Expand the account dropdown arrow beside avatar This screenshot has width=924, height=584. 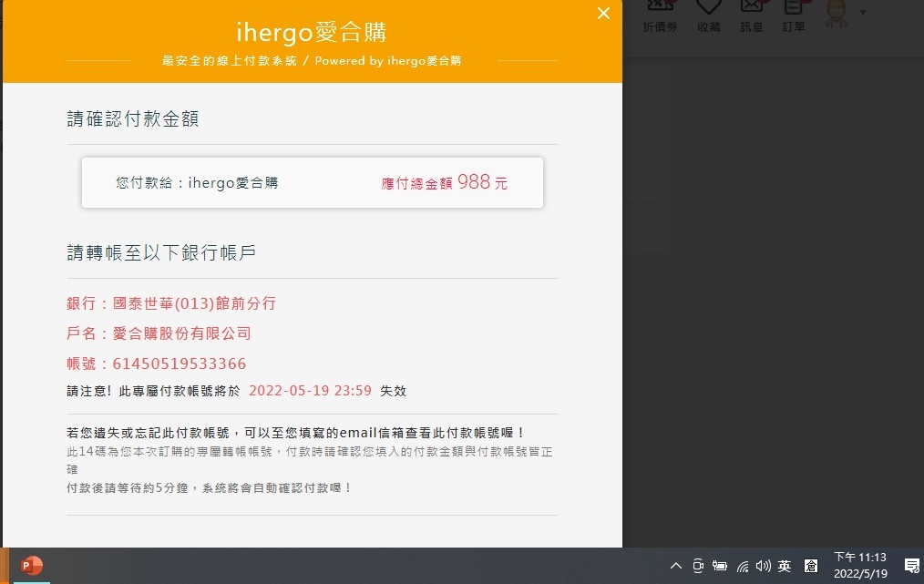click(863, 13)
